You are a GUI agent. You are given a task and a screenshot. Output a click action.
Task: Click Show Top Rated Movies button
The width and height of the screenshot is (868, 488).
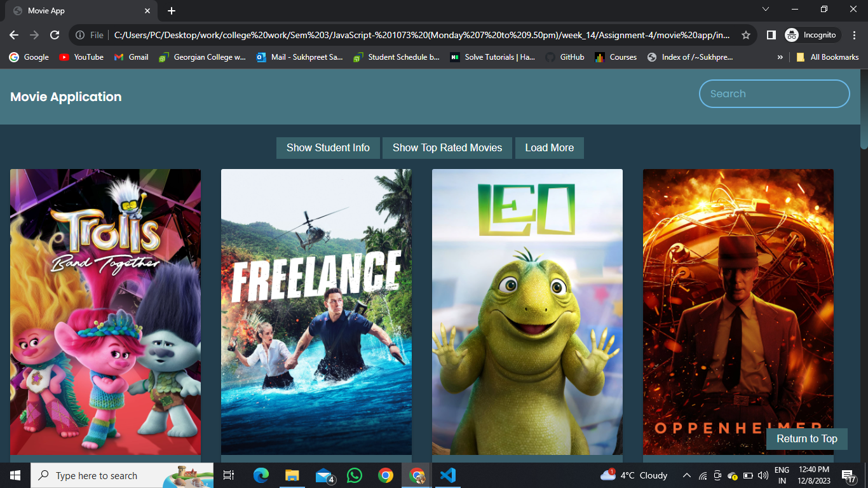point(447,147)
